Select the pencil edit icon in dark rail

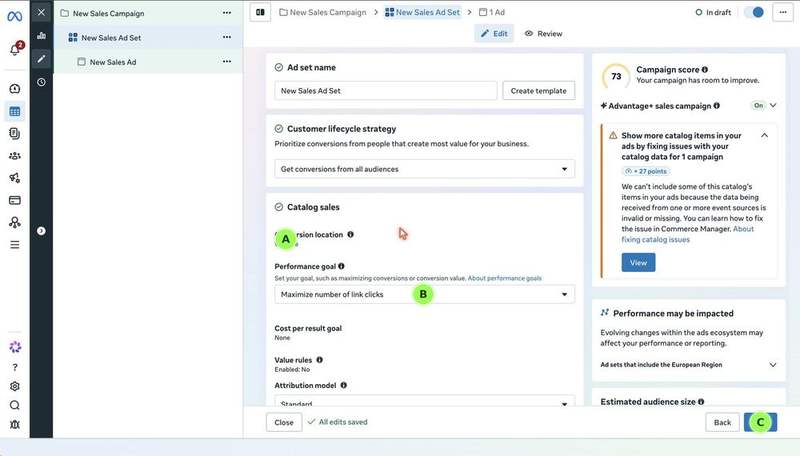pos(41,59)
